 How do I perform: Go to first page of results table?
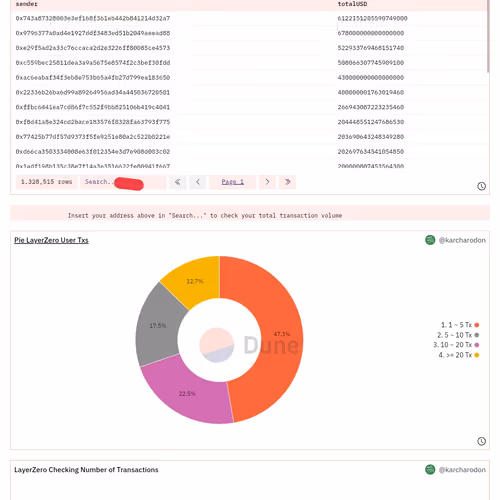177,182
